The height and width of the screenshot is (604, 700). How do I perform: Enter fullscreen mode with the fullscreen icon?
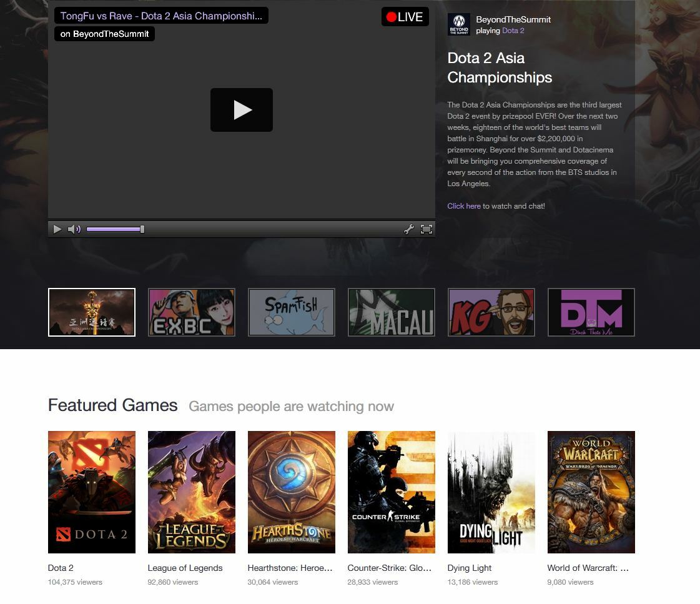(426, 229)
